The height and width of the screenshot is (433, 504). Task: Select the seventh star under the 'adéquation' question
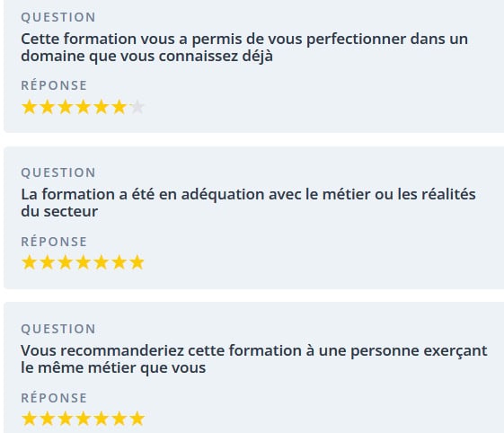point(137,262)
